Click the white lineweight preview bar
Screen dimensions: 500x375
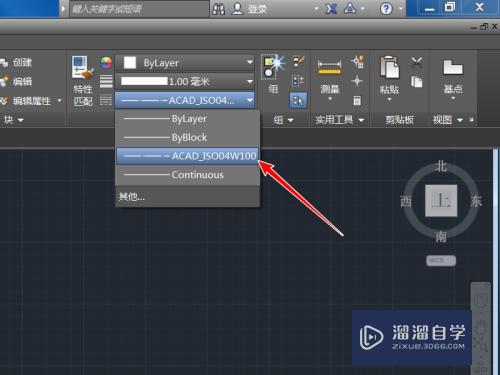(x=144, y=81)
